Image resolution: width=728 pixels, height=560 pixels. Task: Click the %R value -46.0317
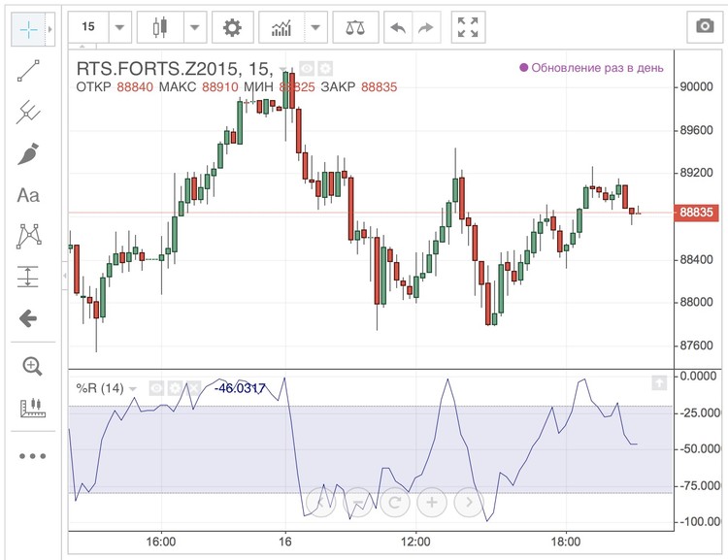[x=240, y=388]
